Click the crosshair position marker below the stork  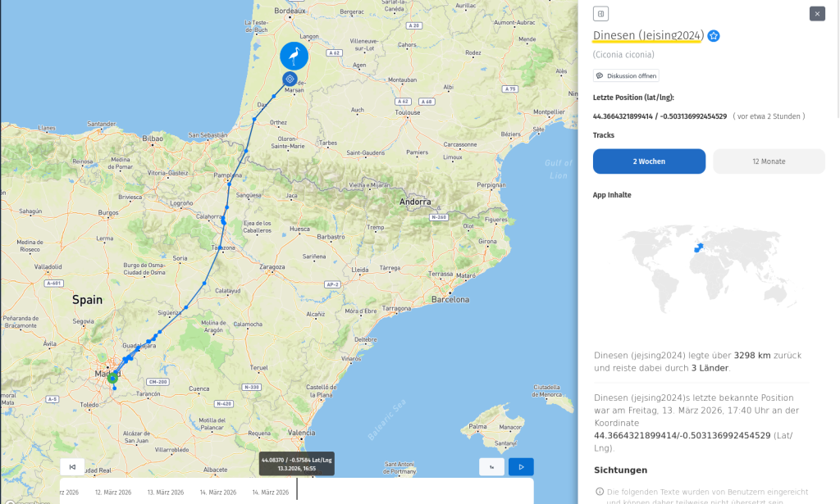[x=289, y=79]
